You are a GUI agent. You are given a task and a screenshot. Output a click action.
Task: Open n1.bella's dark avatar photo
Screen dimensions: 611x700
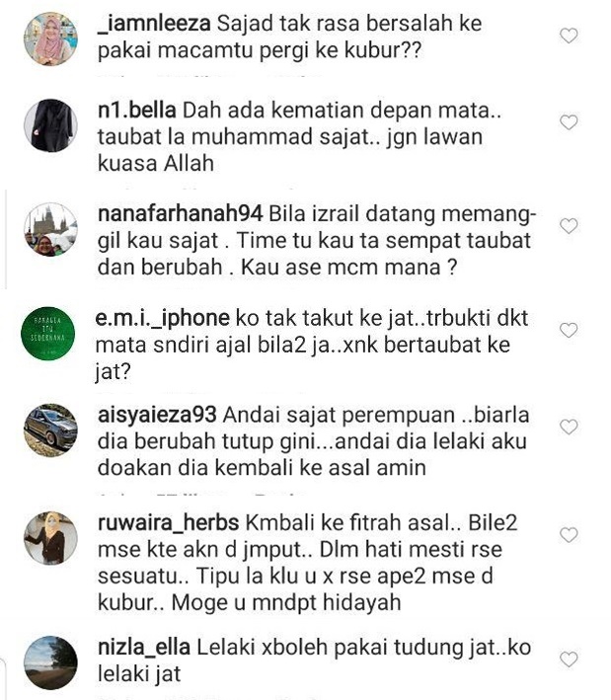click(x=50, y=125)
